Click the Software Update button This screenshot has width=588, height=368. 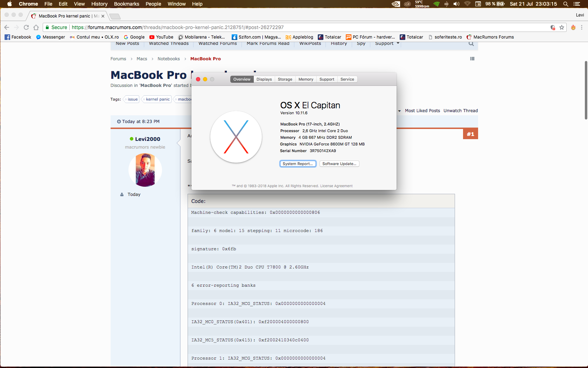click(x=339, y=164)
